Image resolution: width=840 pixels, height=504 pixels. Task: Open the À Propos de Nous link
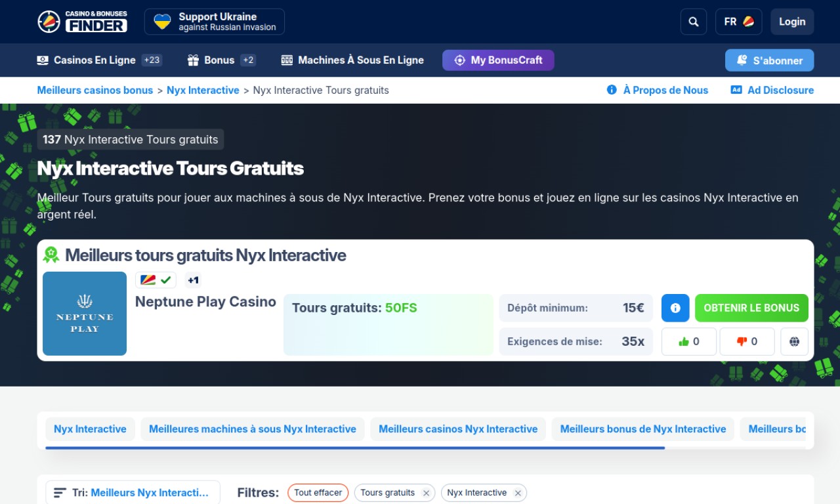(665, 90)
